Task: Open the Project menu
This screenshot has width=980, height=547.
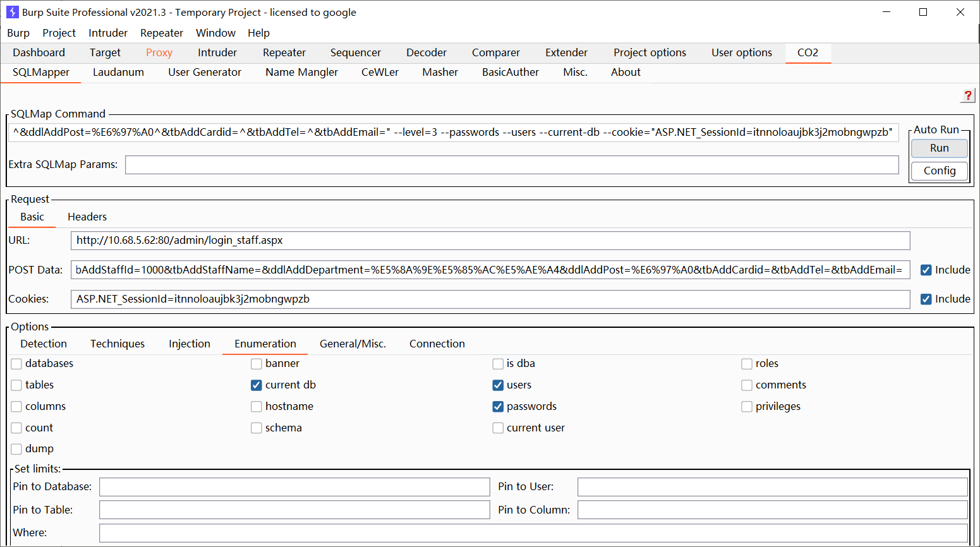Action: tap(59, 33)
